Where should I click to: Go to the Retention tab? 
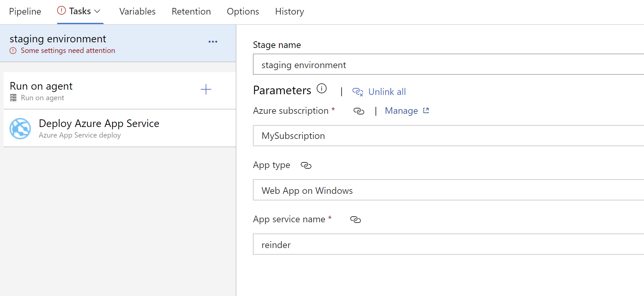pyautogui.click(x=191, y=12)
